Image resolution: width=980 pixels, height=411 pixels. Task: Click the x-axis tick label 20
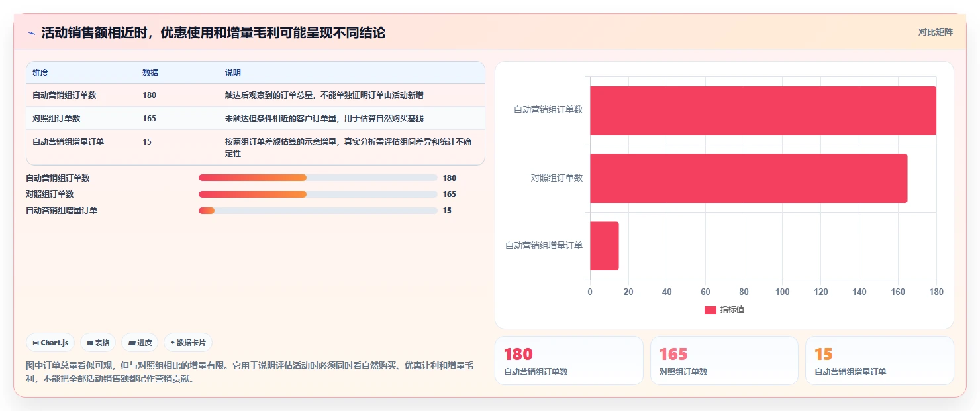[x=628, y=292]
